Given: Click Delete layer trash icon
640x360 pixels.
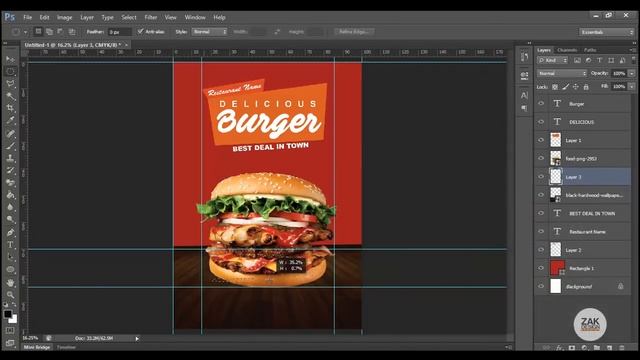Looking at the screenshot, I should pos(622,348).
